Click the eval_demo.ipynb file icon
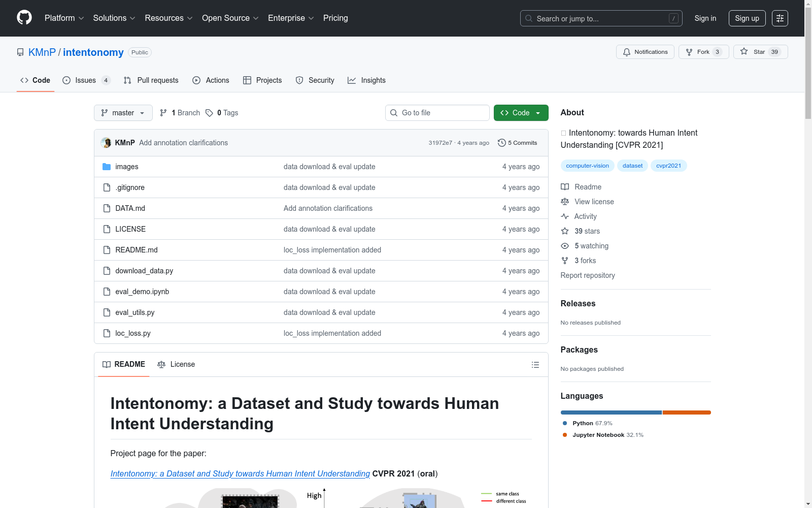 coord(107,292)
